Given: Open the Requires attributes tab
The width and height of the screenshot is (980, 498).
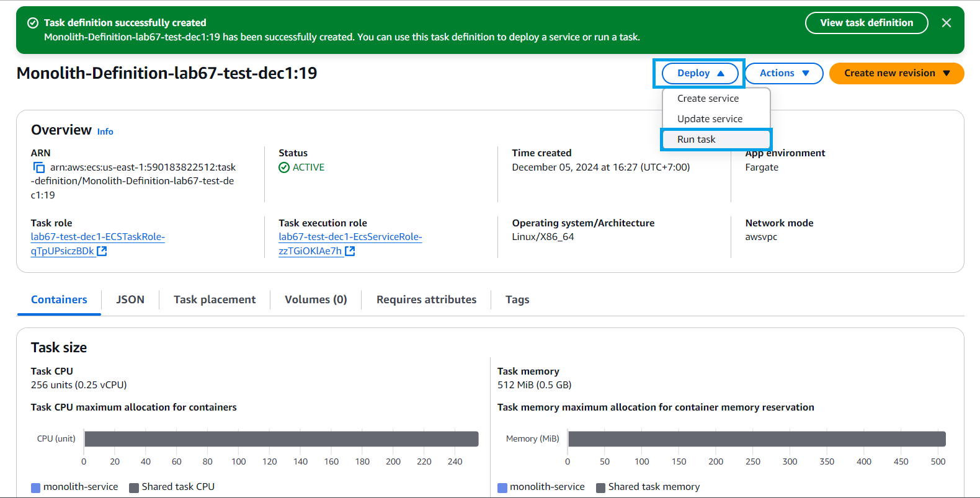Looking at the screenshot, I should (427, 300).
